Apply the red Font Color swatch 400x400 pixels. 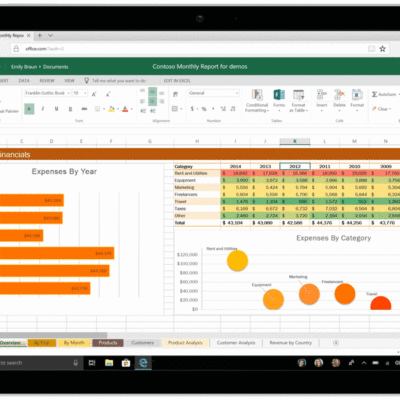pos(125,109)
